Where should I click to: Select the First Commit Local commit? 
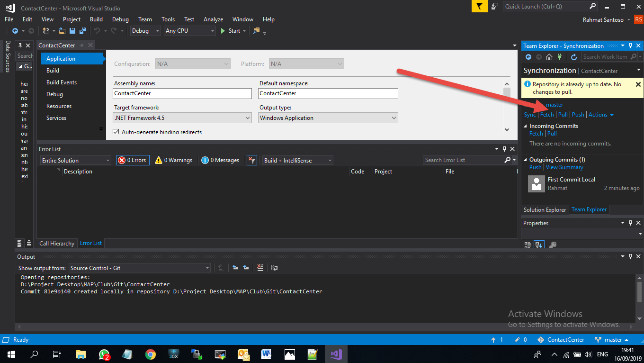pos(583,184)
